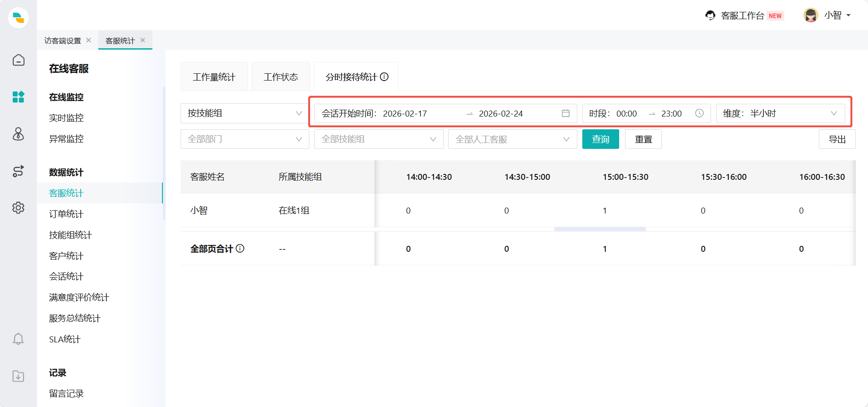Open the 维度 半小时 dropdown
The height and width of the screenshot is (407, 868).
780,113
